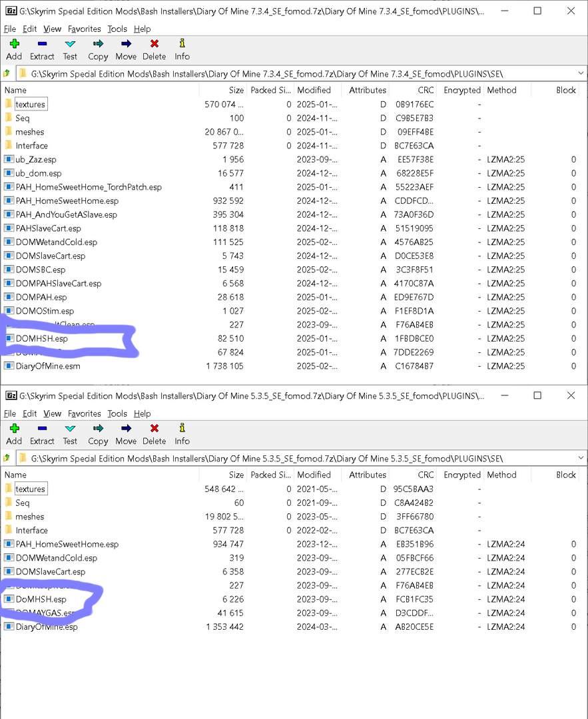Screen dimensions: 588x719
Task: Click Add icon in 7.3.4 window toolbar
Action: pyautogui.click(x=14, y=43)
